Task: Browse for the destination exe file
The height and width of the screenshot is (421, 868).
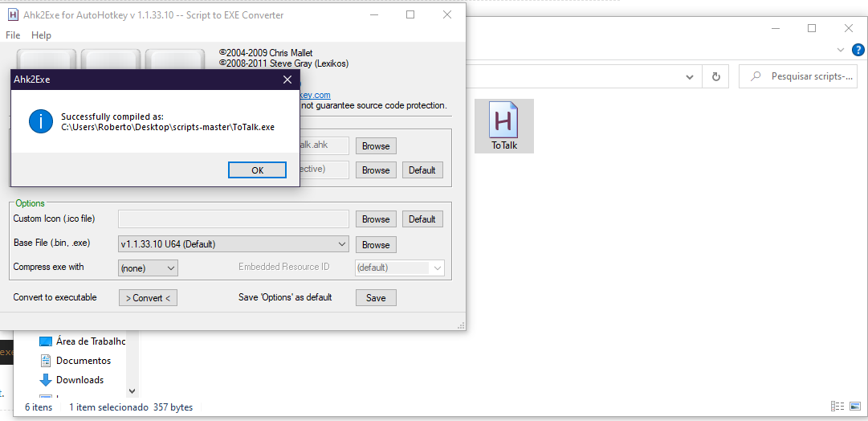Action: click(x=376, y=170)
